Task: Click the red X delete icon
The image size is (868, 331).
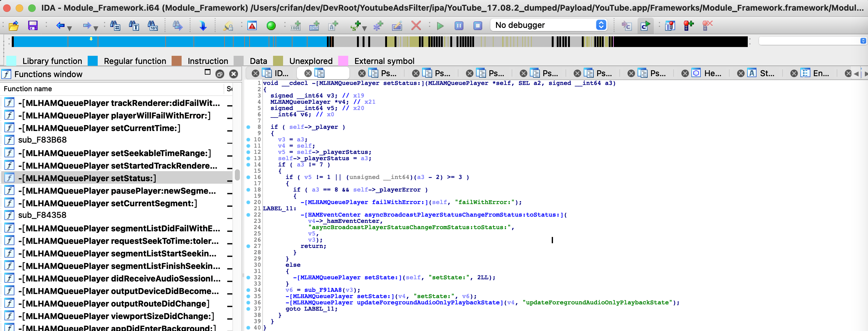Action: coord(416,26)
